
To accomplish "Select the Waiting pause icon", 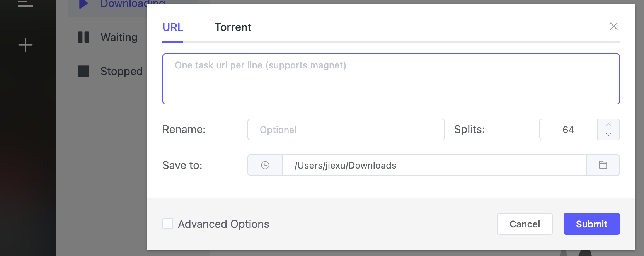I will click(83, 37).
